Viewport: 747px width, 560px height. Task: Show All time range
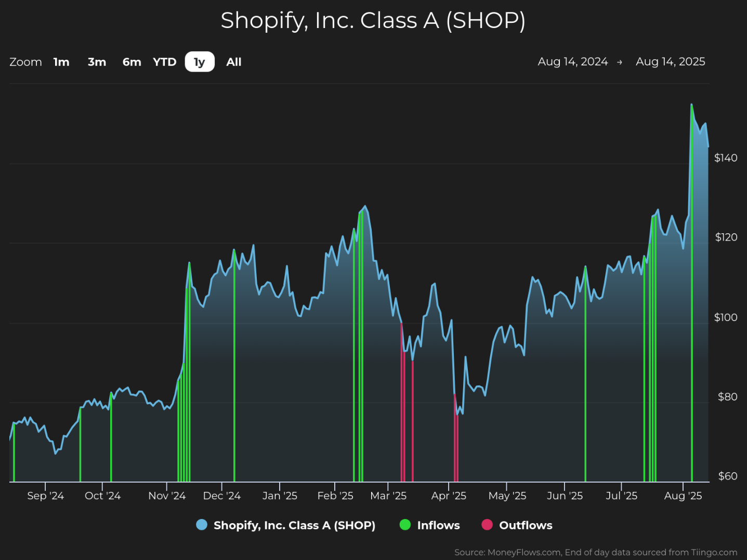(234, 62)
